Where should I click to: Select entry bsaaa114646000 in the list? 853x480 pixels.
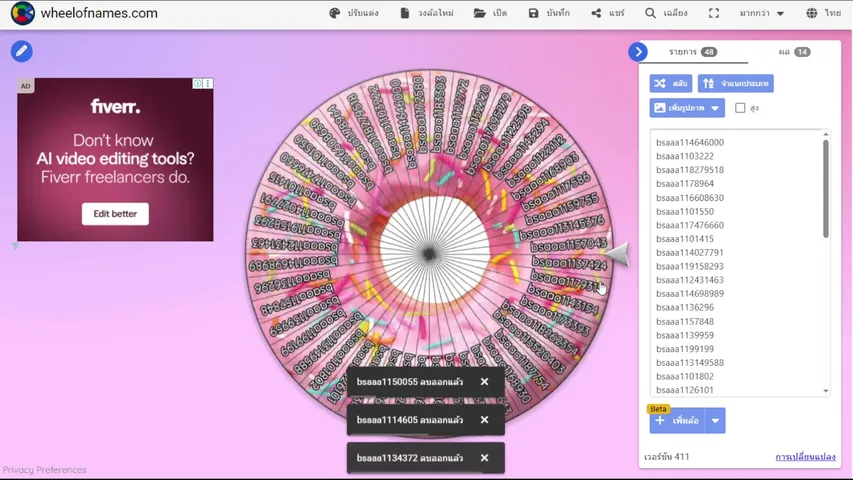pyautogui.click(x=690, y=143)
